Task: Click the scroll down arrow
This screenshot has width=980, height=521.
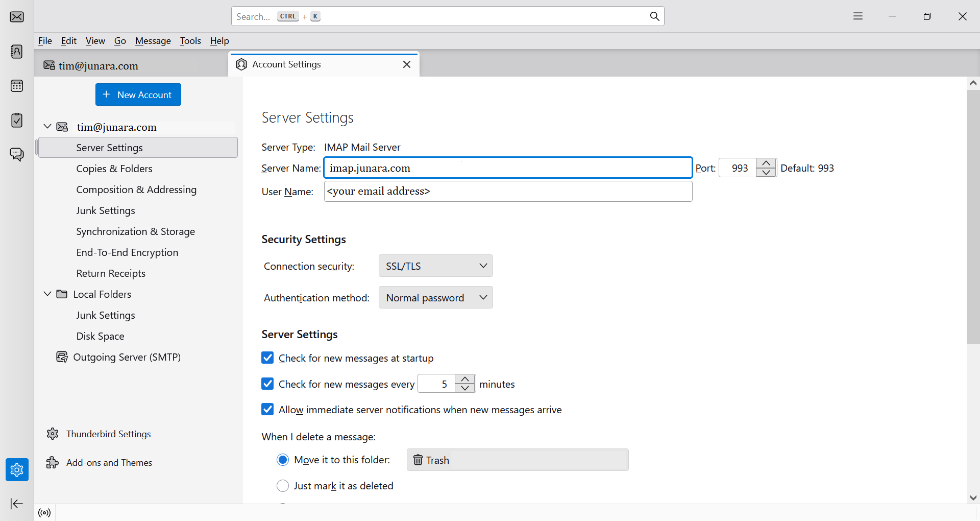Action: (973, 498)
